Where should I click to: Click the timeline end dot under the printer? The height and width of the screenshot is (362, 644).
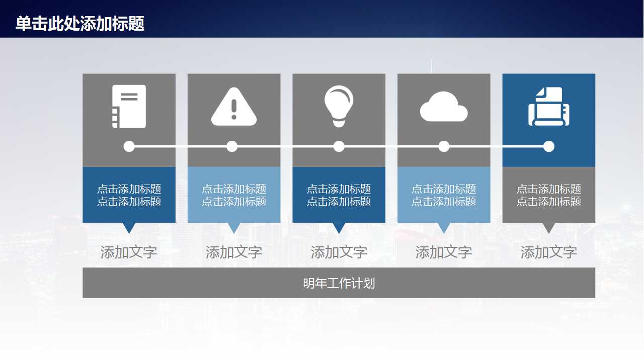549,146
